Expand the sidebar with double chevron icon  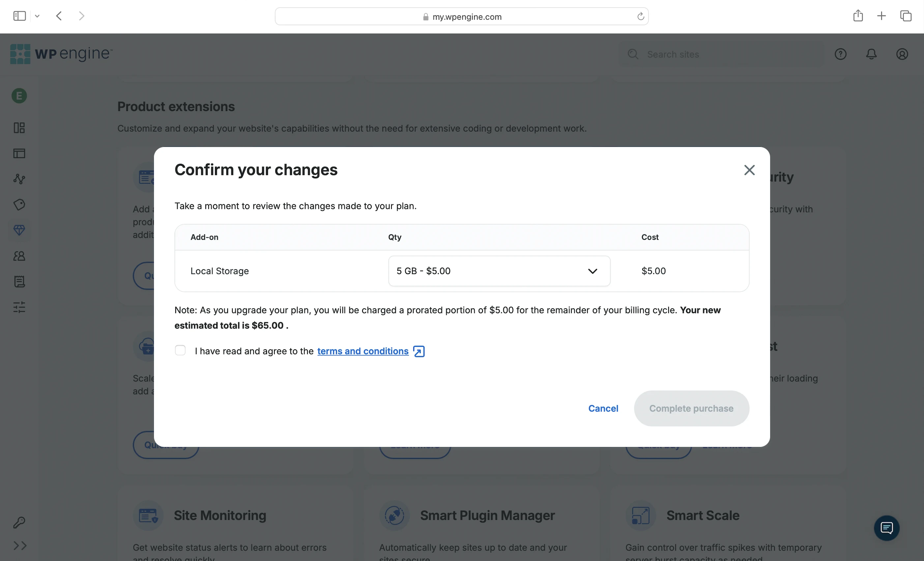[19, 545]
